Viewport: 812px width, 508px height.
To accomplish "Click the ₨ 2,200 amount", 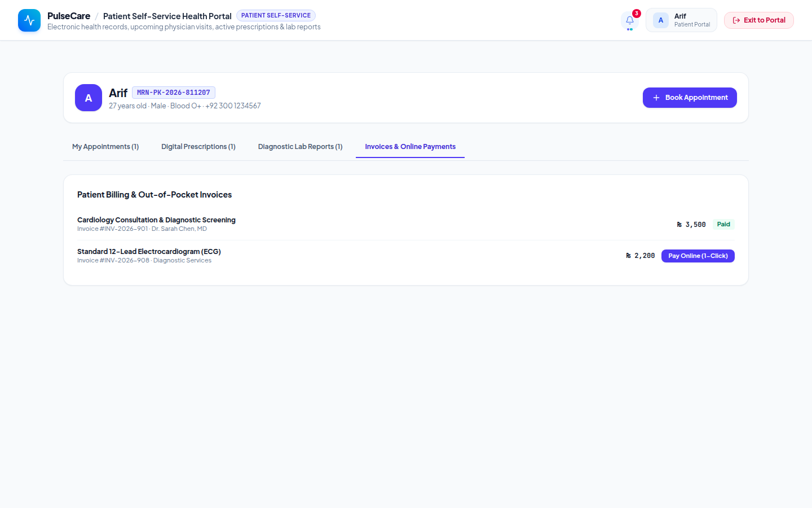I will (641, 256).
